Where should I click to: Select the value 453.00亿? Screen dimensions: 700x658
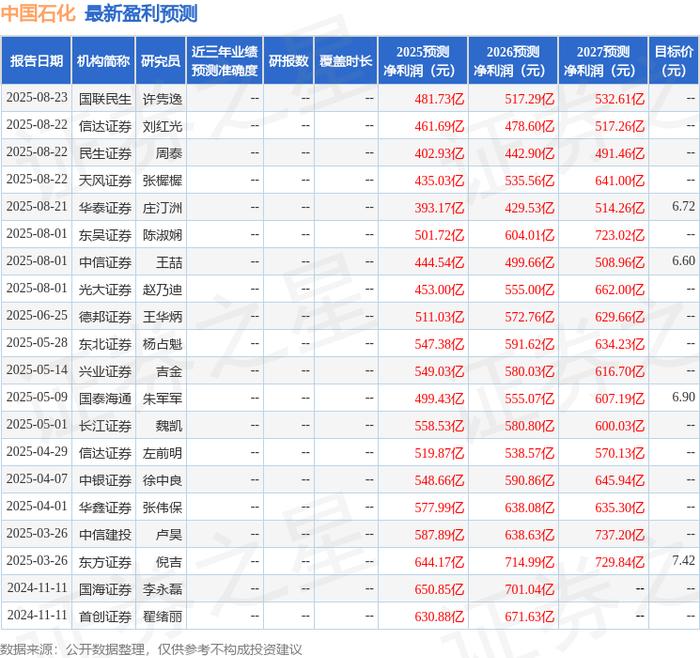(439, 289)
